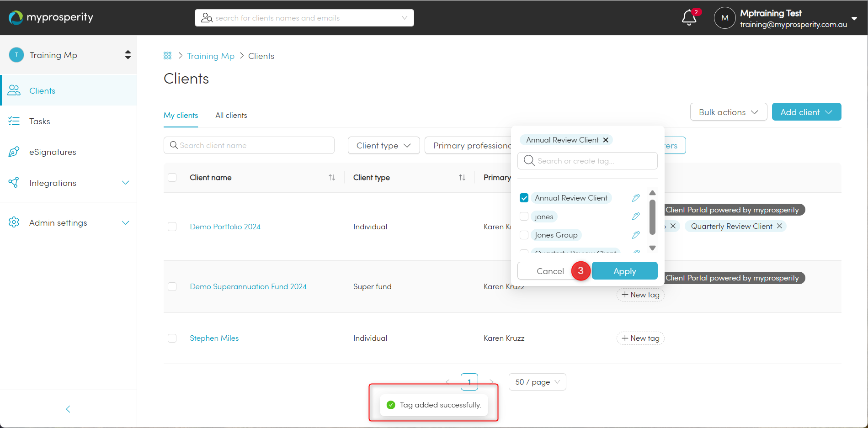Click the M user avatar
This screenshot has width=868, height=428.
tap(724, 18)
